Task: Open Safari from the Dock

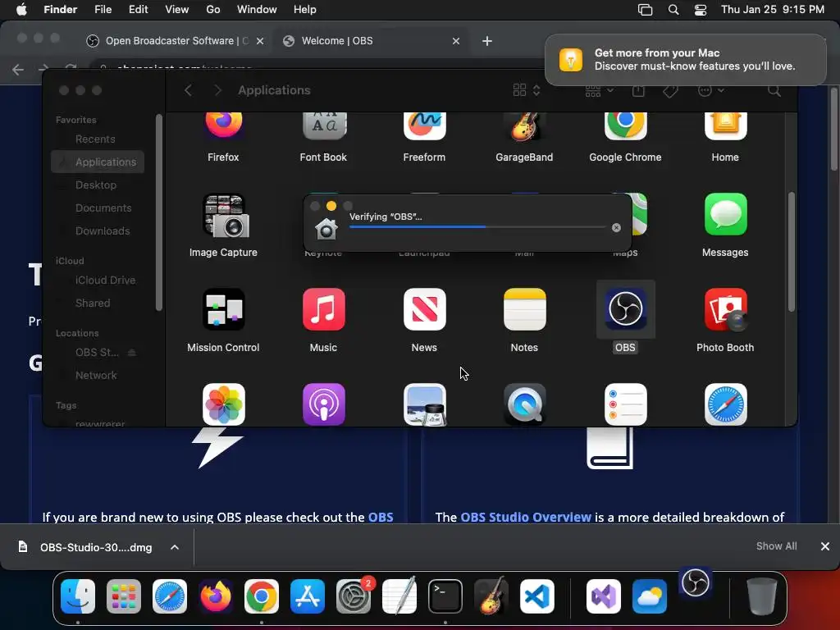Action: point(170,596)
